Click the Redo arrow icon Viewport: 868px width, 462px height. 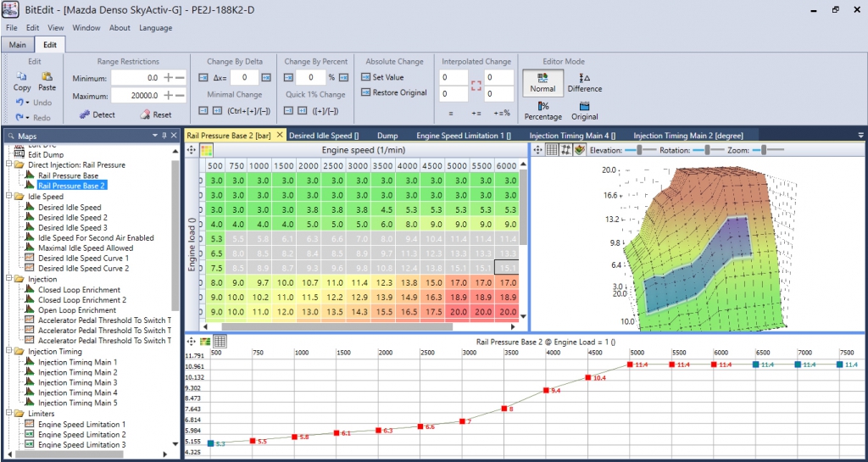19,117
